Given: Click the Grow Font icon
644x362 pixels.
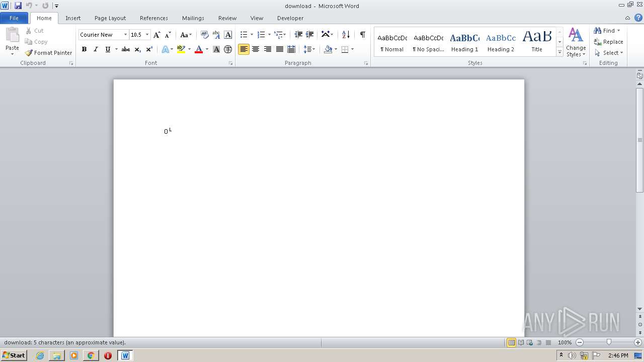Looking at the screenshot, I should coord(157,35).
